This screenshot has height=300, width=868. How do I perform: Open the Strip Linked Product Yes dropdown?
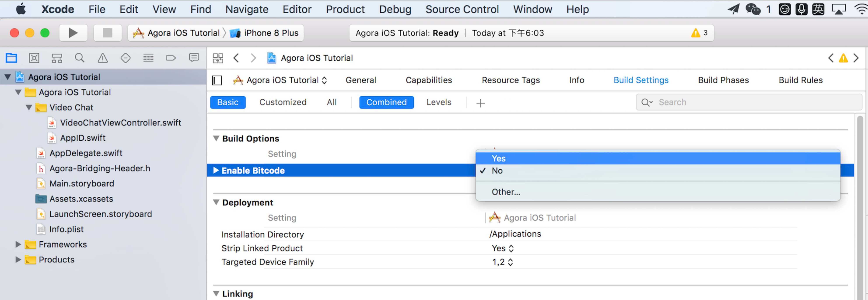(x=502, y=248)
